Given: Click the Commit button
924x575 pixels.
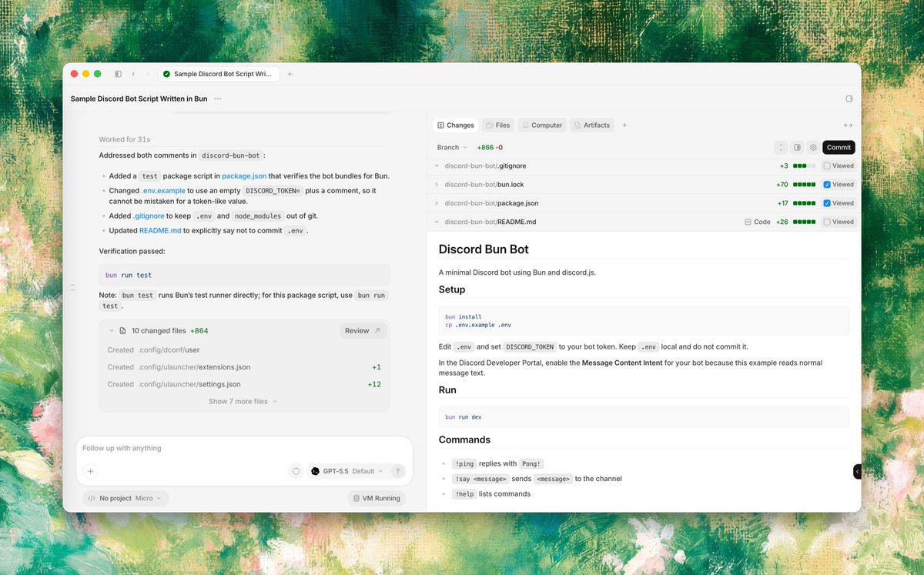Looking at the screenshot, I should [x=839, y=147].
